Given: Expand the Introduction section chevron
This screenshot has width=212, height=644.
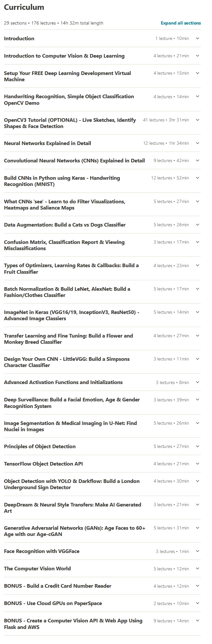Looking at the screenshot, I should click(198, 38).
